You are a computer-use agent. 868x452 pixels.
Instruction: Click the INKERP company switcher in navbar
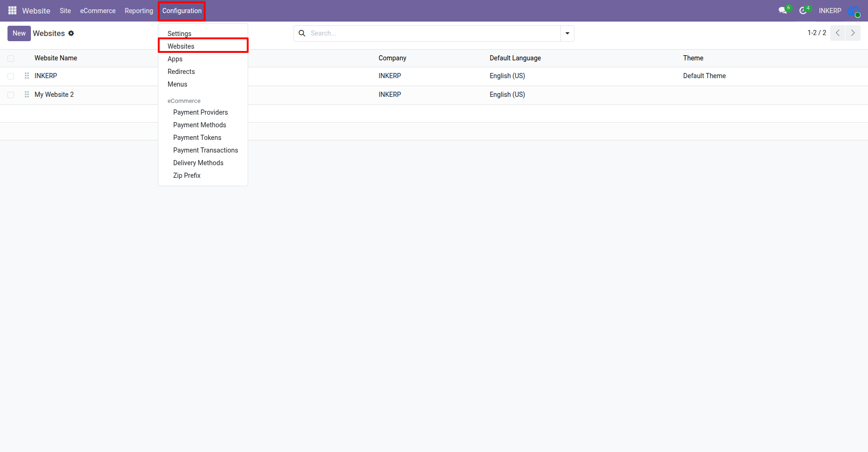pyautogui.click(x=830, y=11)
